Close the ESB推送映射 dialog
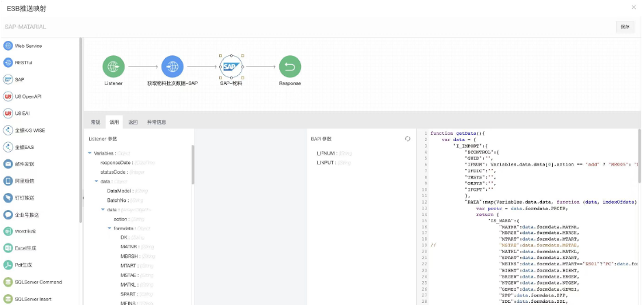The height and width of the screenshot is (305, 644). pyautogui.click(x=633, y=7)
